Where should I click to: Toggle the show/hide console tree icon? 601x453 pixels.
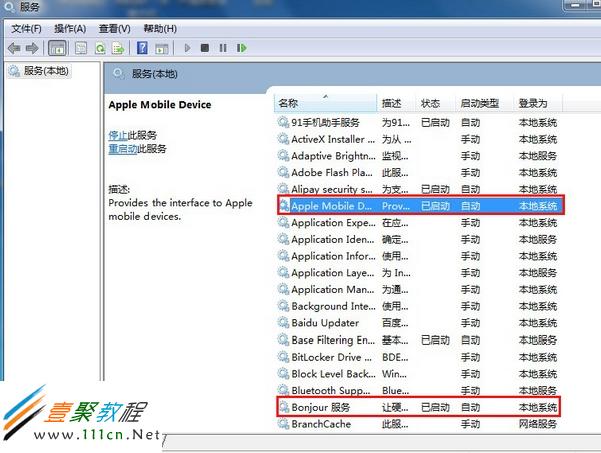(57, 48)
